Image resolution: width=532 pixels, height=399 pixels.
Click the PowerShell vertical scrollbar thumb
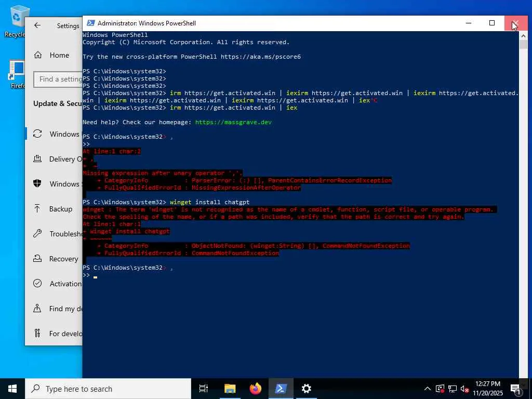click(x=523, y=45)
